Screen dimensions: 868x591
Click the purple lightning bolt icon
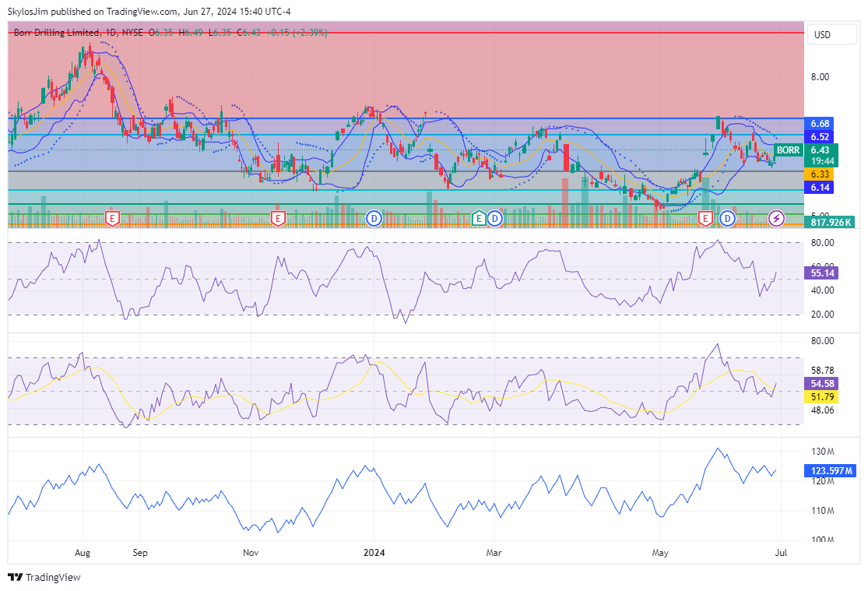(776, 218)
